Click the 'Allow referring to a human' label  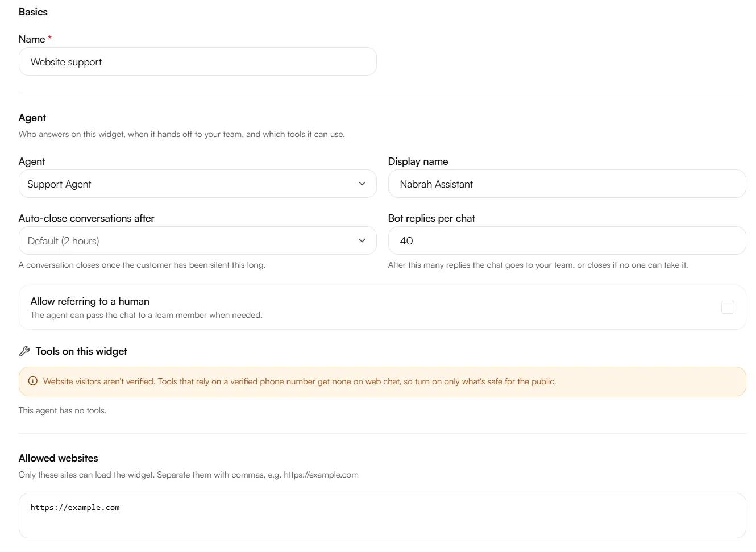coord(90,301)
